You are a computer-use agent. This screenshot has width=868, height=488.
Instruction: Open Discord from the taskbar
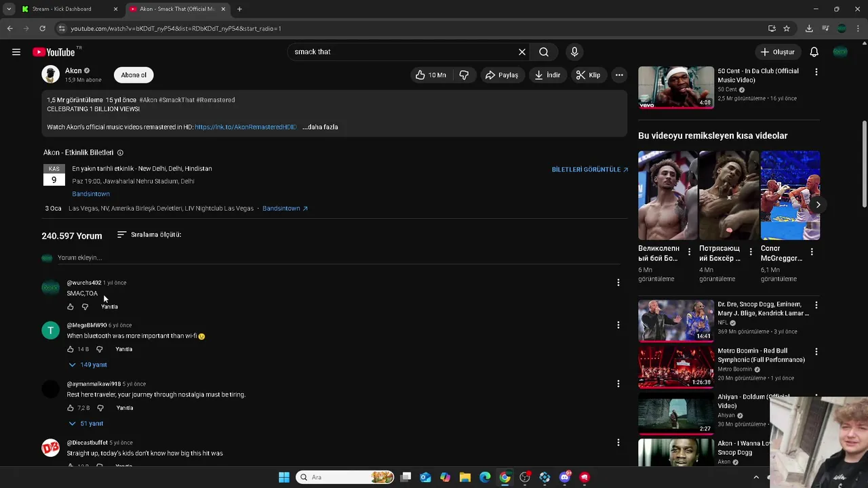tap(565, 477)
